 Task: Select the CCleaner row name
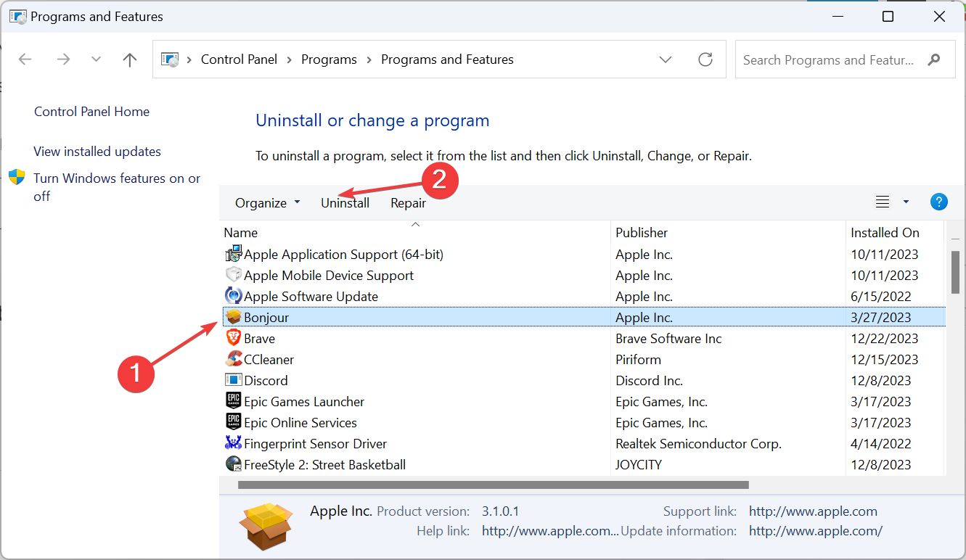pos(269,360)
